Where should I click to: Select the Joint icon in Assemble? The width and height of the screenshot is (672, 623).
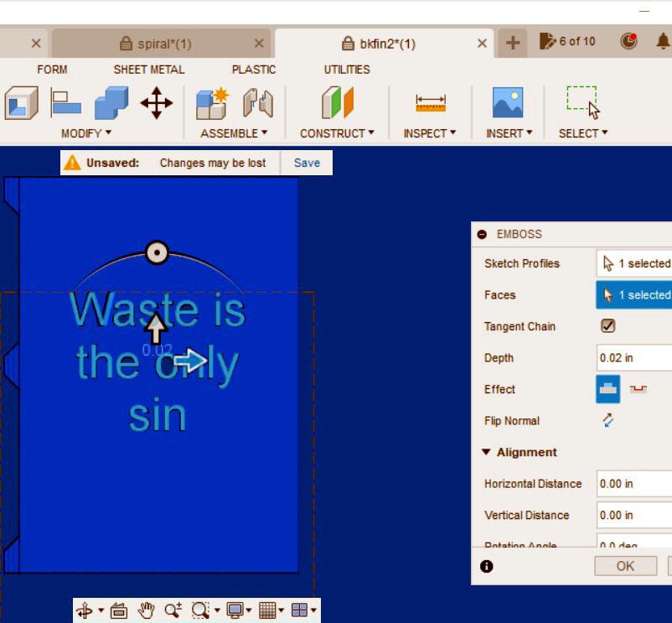point(258,103)
